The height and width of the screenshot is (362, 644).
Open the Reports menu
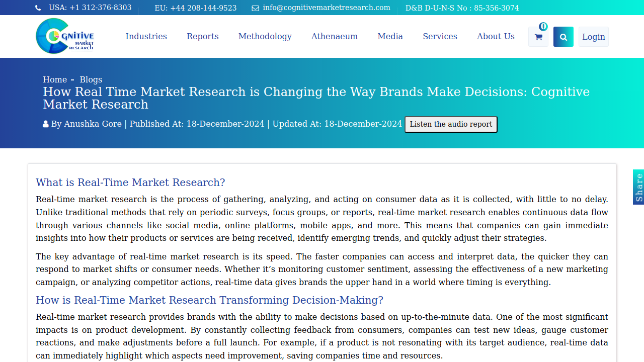click(203, 36)
